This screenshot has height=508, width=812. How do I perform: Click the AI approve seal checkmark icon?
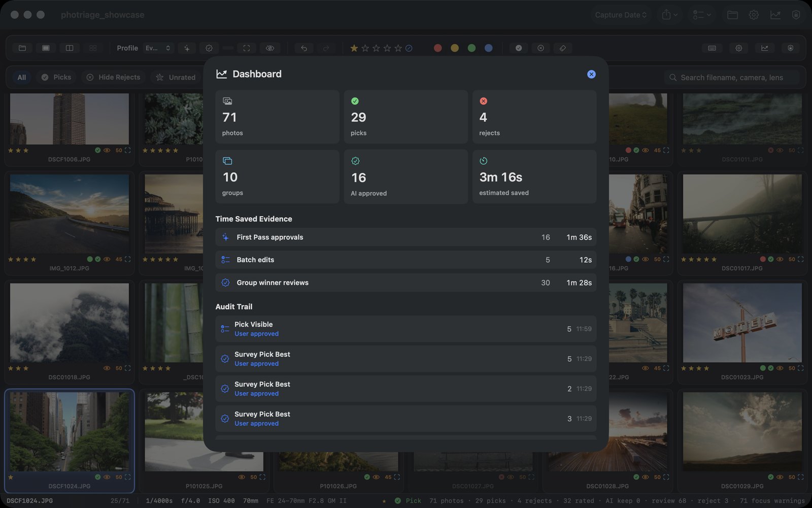pyautogui.click(x=209, y=48)
